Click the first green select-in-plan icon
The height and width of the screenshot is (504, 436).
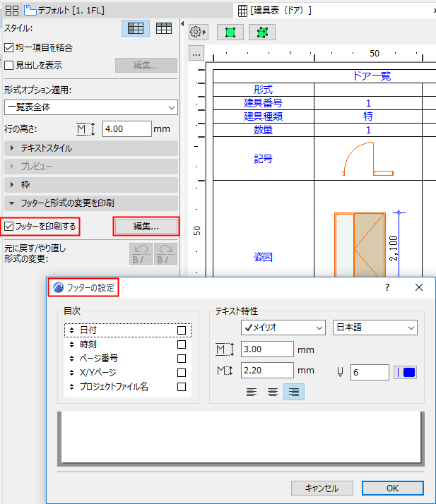click(230, 32)
